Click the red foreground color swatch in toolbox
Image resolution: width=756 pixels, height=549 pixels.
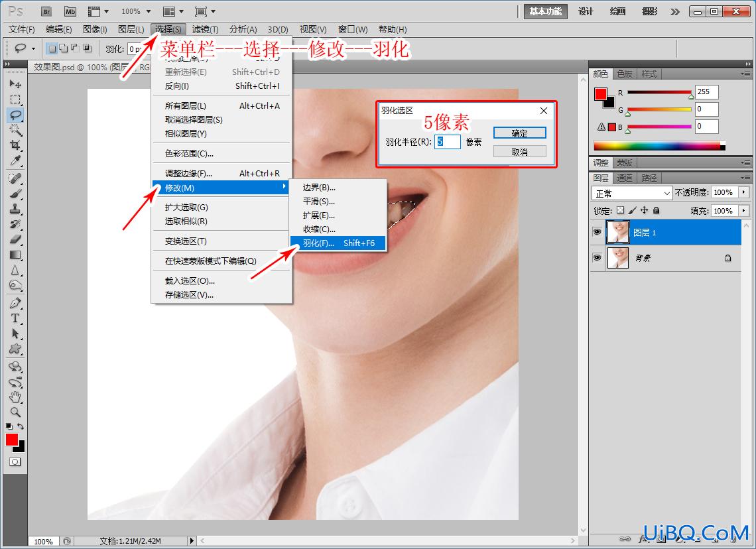tap(12, 440)
